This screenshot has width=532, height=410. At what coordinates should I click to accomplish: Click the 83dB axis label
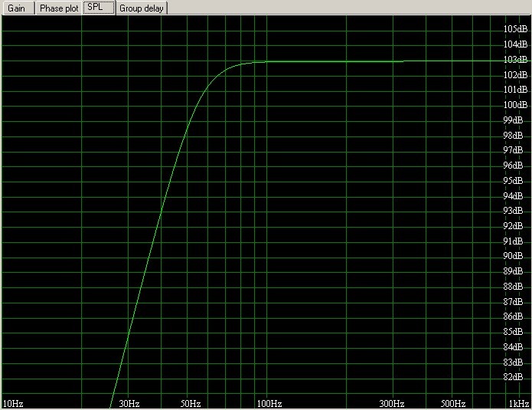(x=513, y=362)
